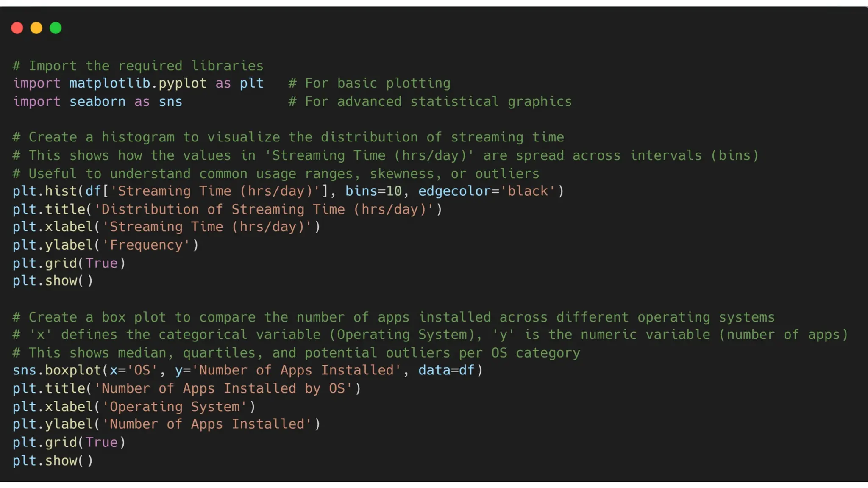
Task: Click the green maximize window dot
Action: coord(56,28)
